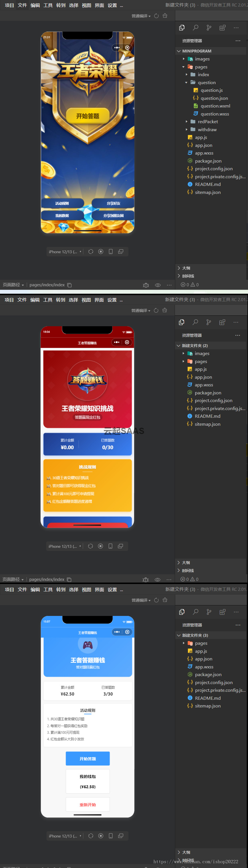Open question.wxml file in the tree
The width and height of the screenshot is (248, 868).
point(215,106)
